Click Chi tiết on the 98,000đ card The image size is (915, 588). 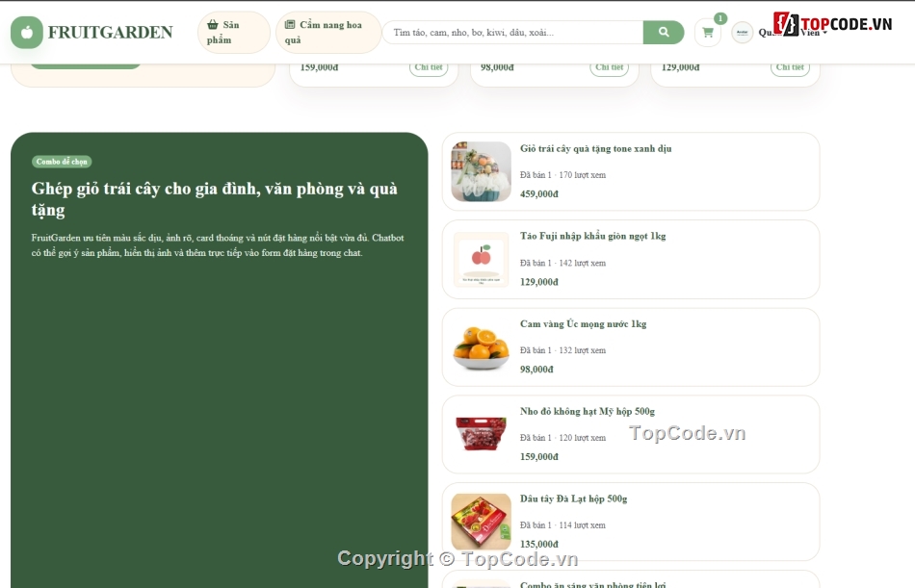click(610, 67)
